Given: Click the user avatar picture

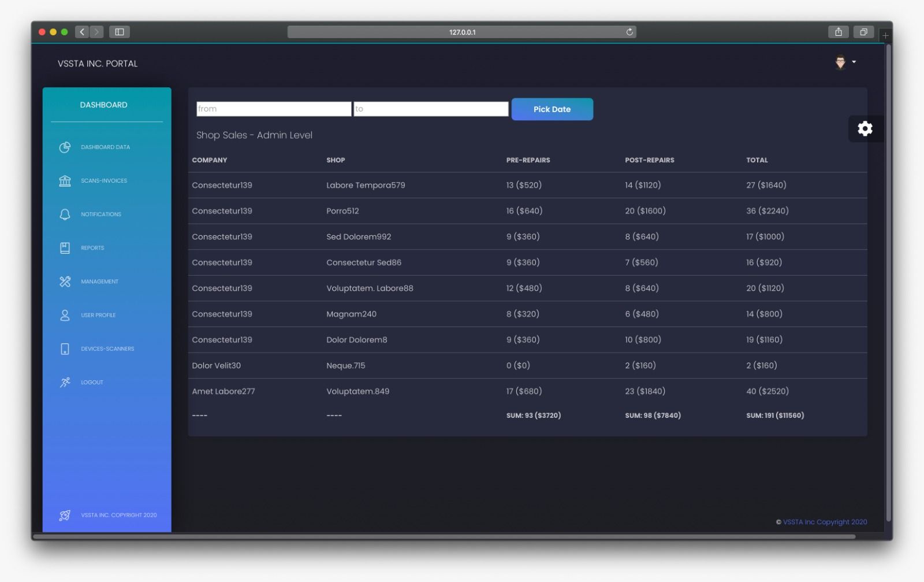Looking at the screenshot, I should click(840, 62).
